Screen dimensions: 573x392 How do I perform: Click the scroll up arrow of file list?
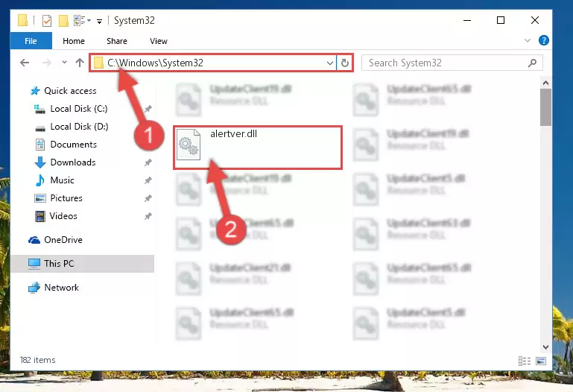[545, 83]
